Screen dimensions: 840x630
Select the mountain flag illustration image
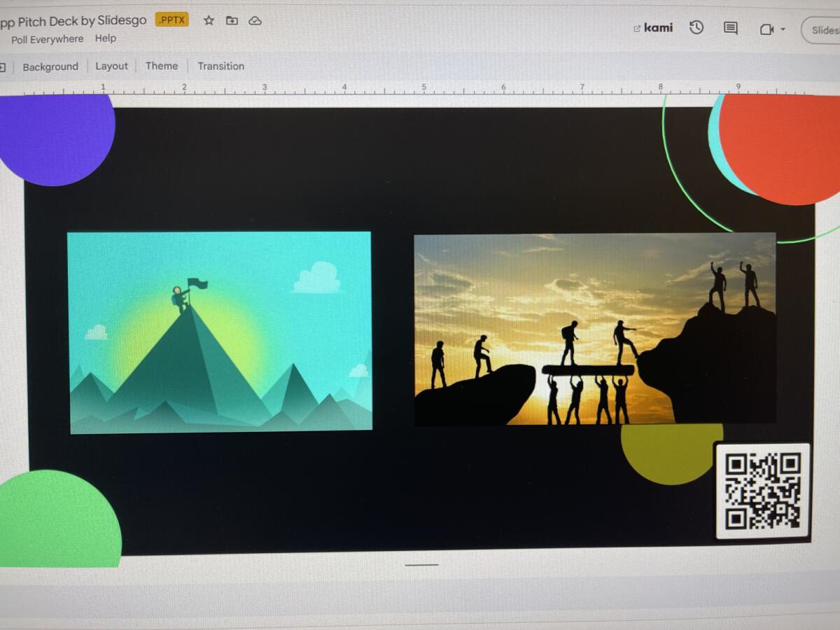pos(220,332)
